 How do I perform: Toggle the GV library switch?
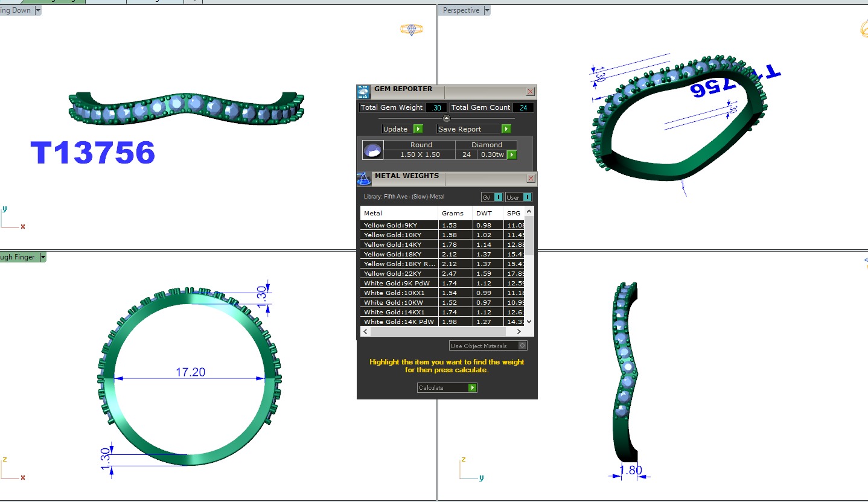pos(498,197)
